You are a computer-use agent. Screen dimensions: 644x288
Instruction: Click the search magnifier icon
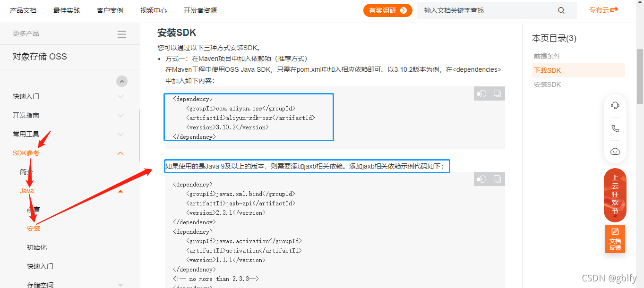pos(561,10)
